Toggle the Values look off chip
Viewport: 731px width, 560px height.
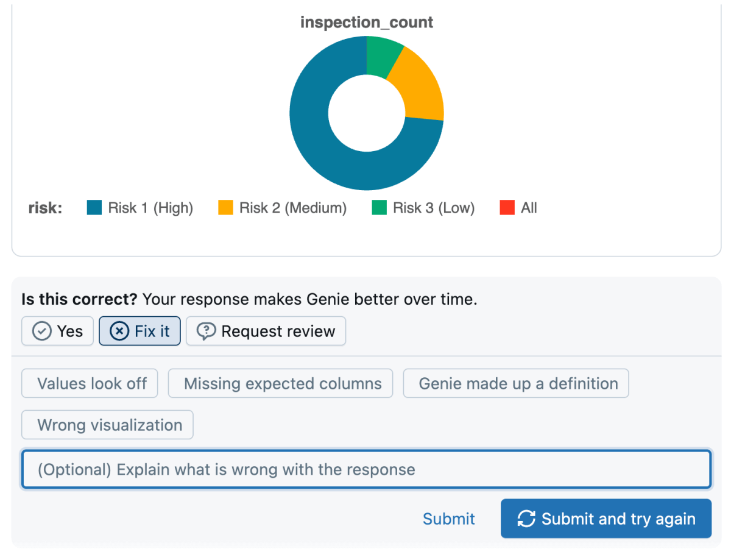90,384
